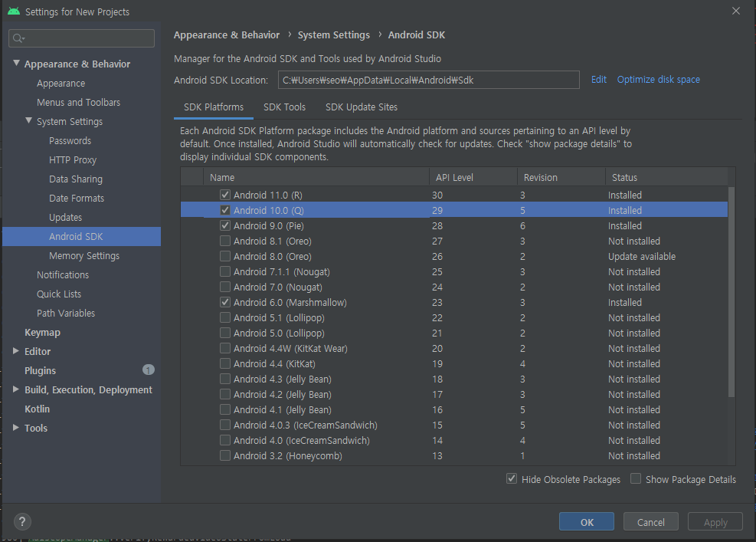The width and height of the screenshot is (756, 542).
Task: Sort by API Level column header
Action: [473, 177]
